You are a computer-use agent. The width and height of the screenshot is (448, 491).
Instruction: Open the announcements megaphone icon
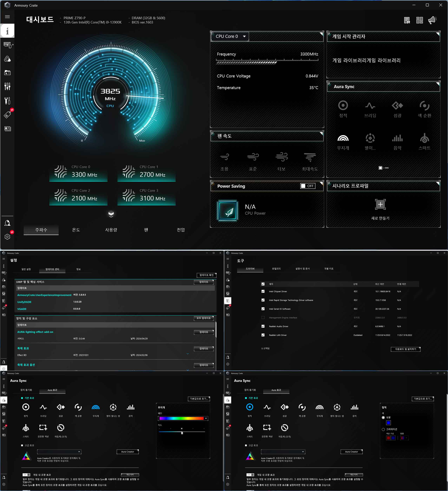[x=432, y=20]
